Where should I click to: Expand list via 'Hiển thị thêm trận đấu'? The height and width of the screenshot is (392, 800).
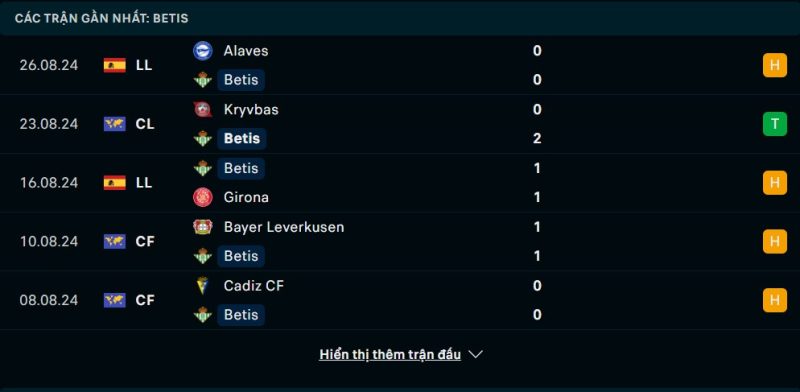pos(390,354)
